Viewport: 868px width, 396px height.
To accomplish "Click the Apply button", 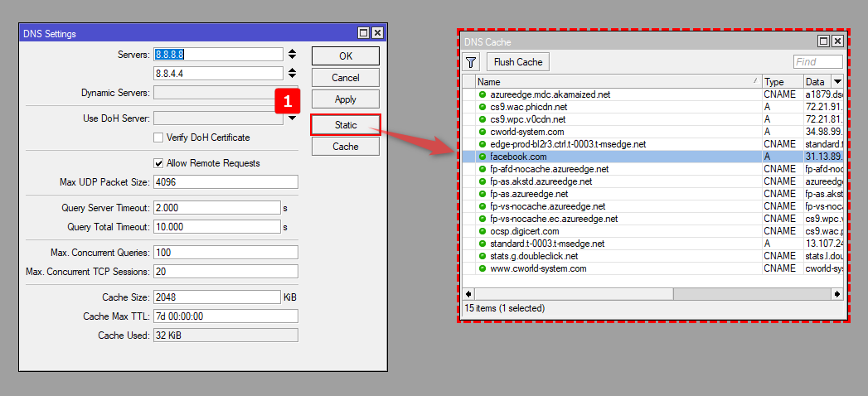I will pyautogui.click(x=346, y=99).
